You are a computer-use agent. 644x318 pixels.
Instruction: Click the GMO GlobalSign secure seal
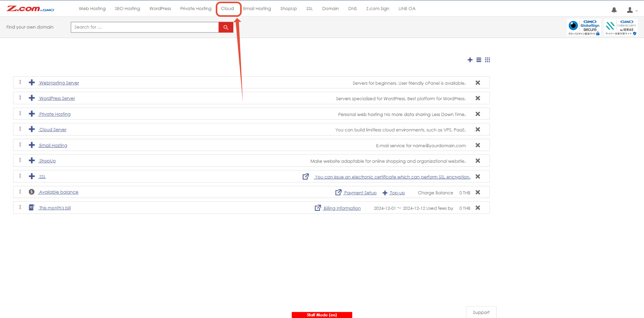(584, 28)
